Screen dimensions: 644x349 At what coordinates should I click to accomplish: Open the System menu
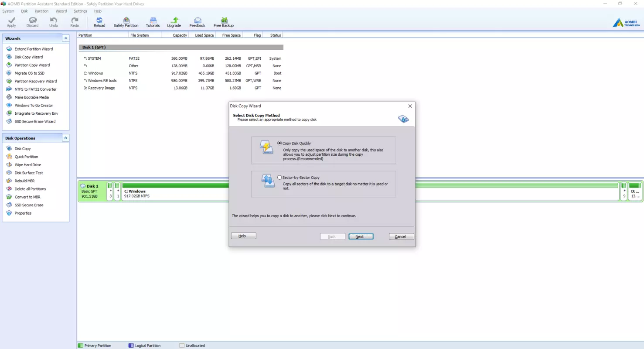click(8, 11)
